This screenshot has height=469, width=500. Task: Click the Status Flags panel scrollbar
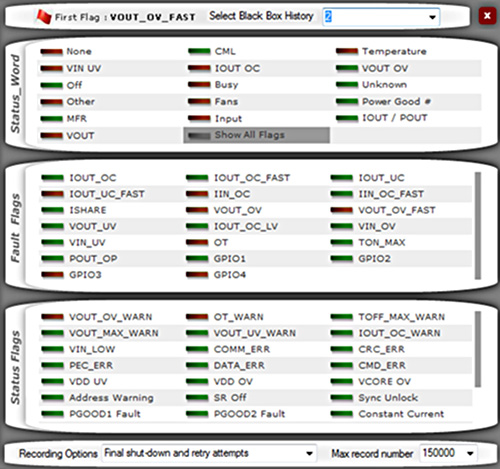(x=478, y=349)
